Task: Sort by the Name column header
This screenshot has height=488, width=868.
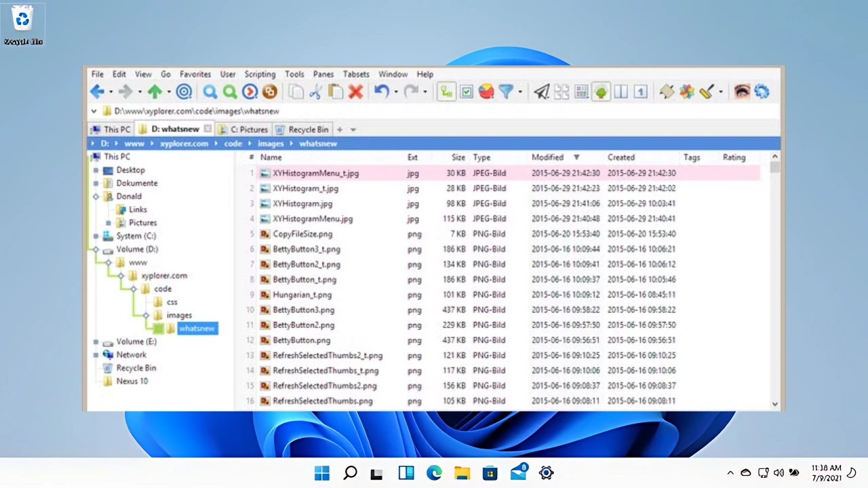Action: click(x=271, y=157)
